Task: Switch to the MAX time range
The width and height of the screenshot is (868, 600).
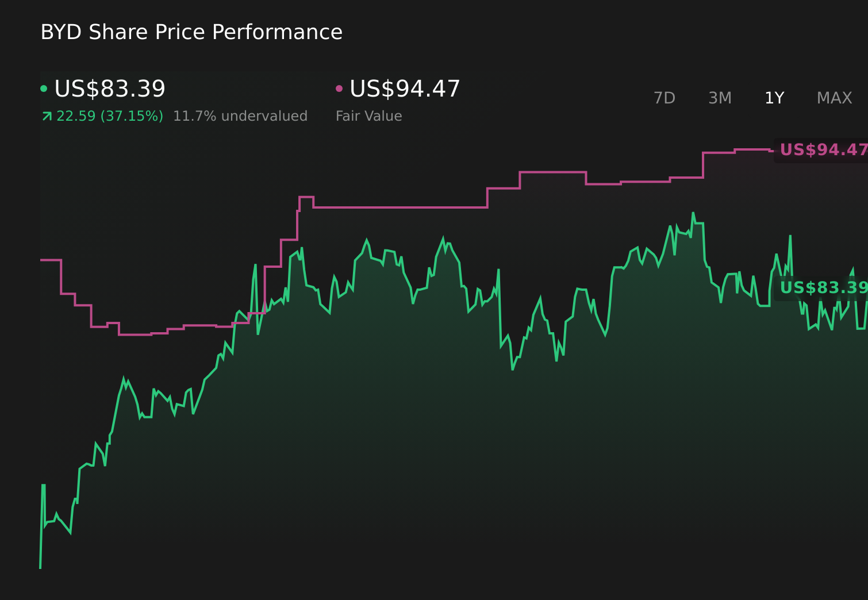Action: 834,98
